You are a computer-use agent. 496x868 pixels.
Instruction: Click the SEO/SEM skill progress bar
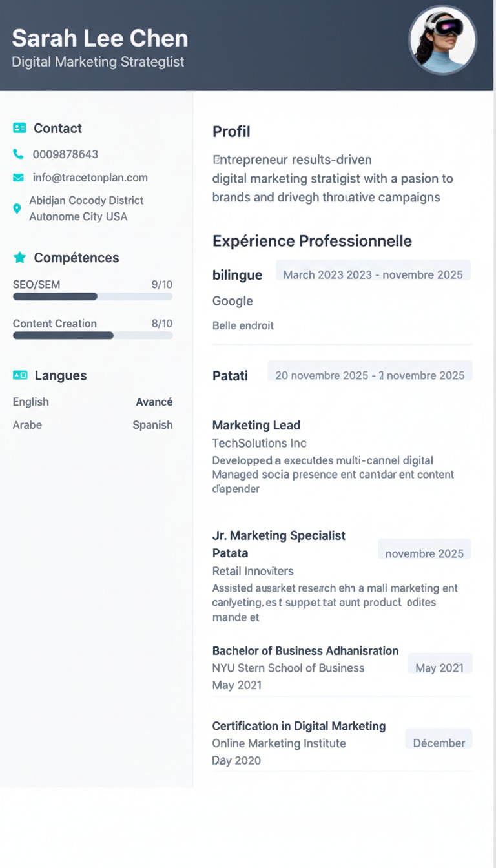tap(92, 296)
